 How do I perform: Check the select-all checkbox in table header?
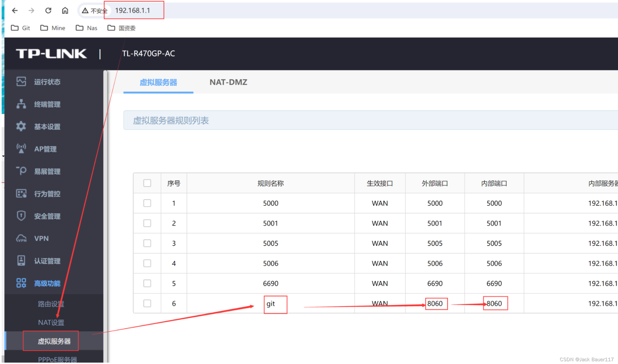(x=147, y=182)
